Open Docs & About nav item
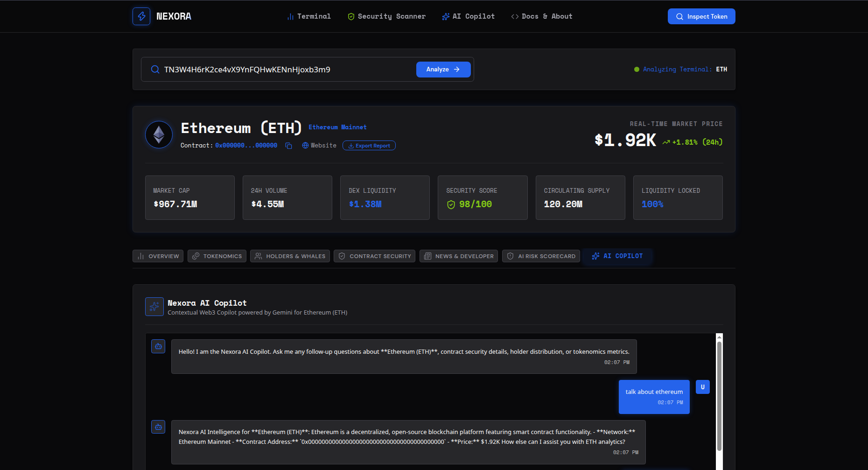Image resolution: width=868 pixels, height=470 pixels. click(541, 16)
